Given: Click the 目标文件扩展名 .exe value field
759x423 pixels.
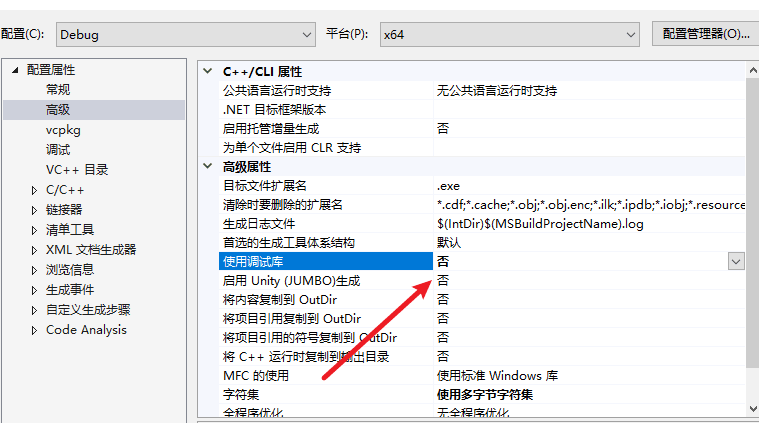Looking at the screenshot, I should [588, 186].
